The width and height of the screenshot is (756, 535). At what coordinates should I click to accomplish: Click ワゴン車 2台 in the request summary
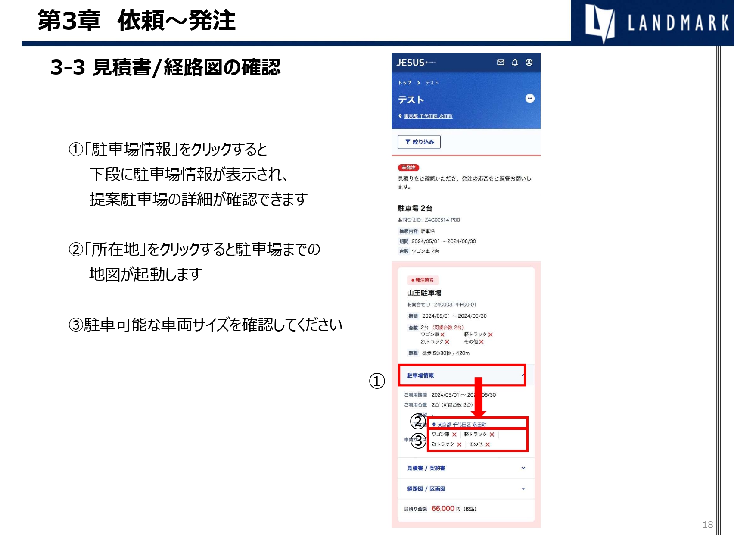425,251
